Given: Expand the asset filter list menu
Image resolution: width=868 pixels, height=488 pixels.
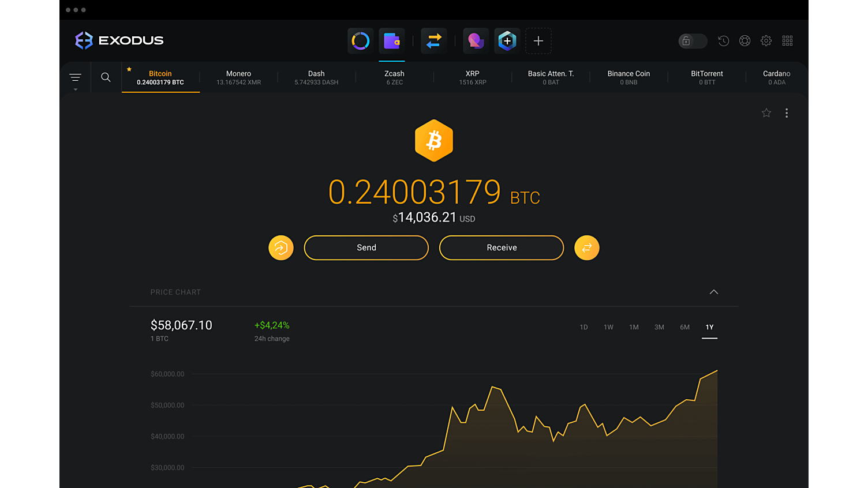Looking at the screenshot, I should (x=75, y=78).
